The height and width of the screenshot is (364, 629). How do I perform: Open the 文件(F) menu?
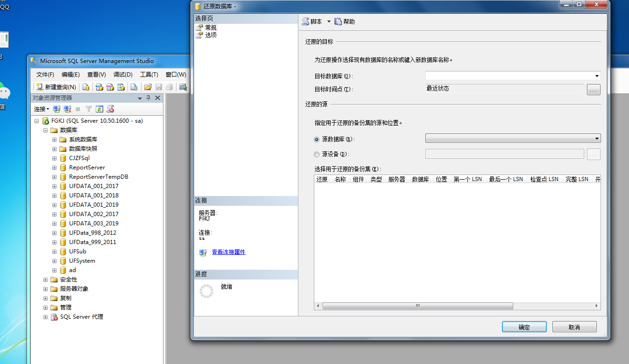pyautogui.click(x=45, y=75)
